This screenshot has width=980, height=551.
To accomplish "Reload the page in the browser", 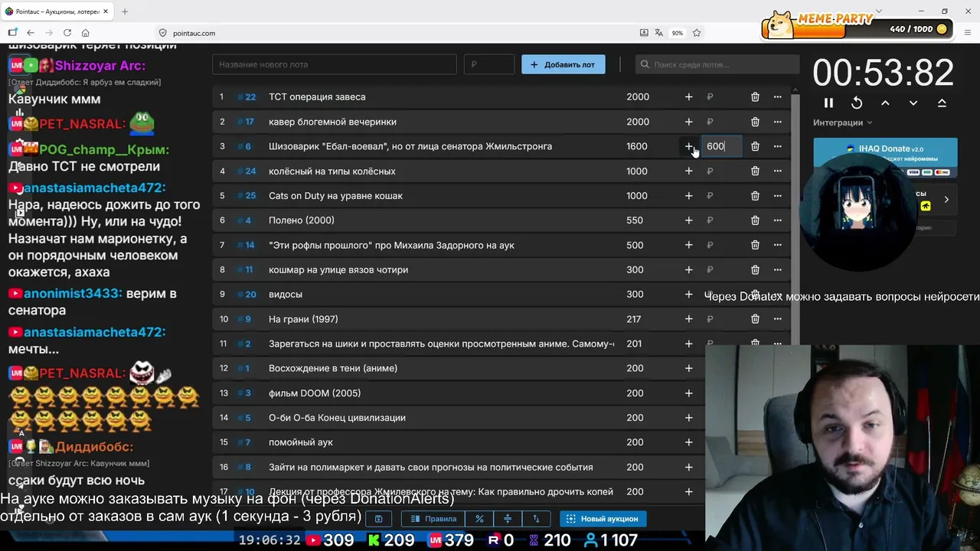I will [x=67, y=33].
